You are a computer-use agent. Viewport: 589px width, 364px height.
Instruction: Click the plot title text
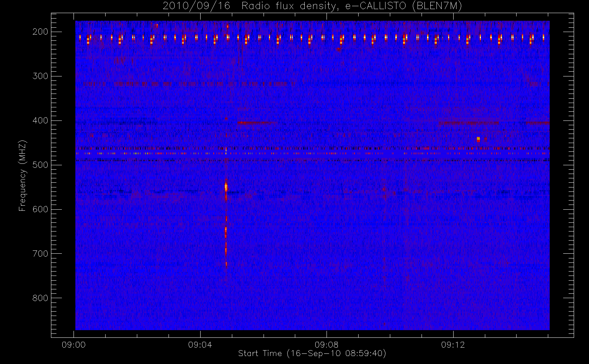tap(312, 6)
